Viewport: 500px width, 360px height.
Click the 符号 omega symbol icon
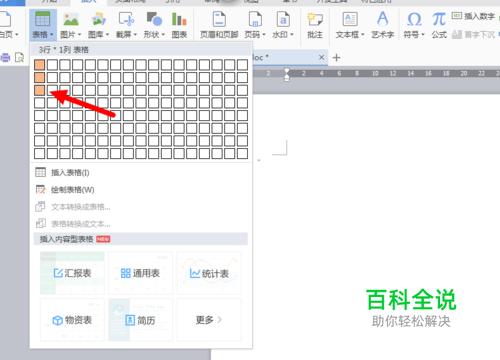pyautogui.click(x=414, y=19)
